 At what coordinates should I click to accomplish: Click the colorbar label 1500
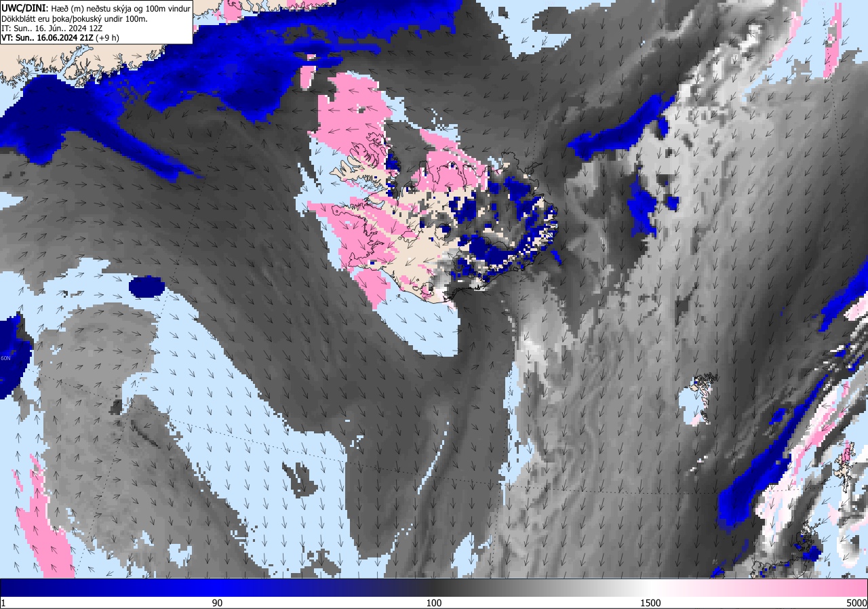pos(650,604)
